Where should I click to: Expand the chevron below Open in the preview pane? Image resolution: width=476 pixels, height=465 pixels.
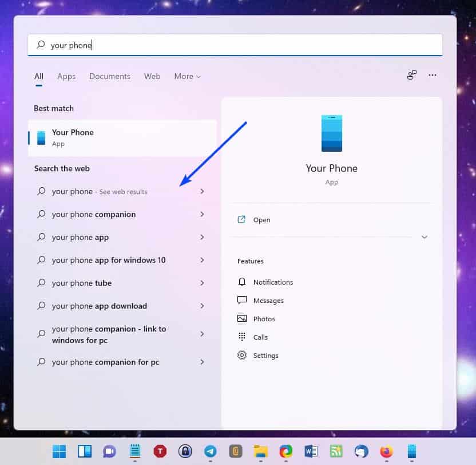pyautogui.click(x=425, y=237)
